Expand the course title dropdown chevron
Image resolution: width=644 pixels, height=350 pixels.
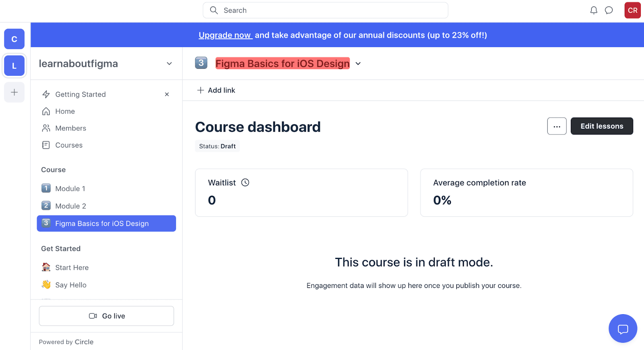pyautogui.click(x=358, y=64)
